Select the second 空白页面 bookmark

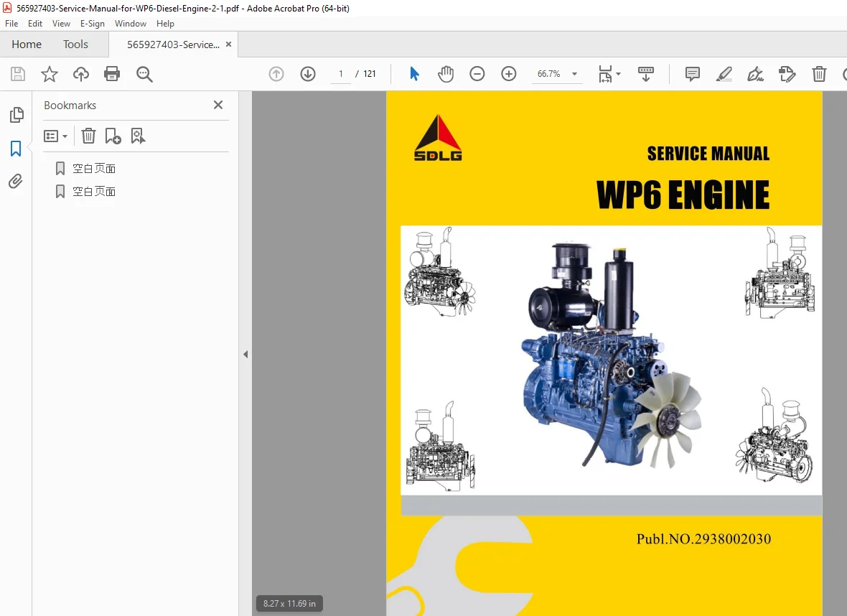point(94,191)
